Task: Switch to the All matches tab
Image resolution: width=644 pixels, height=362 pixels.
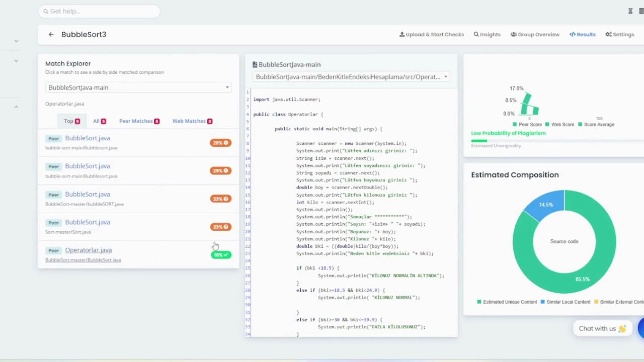Action: 99,121
